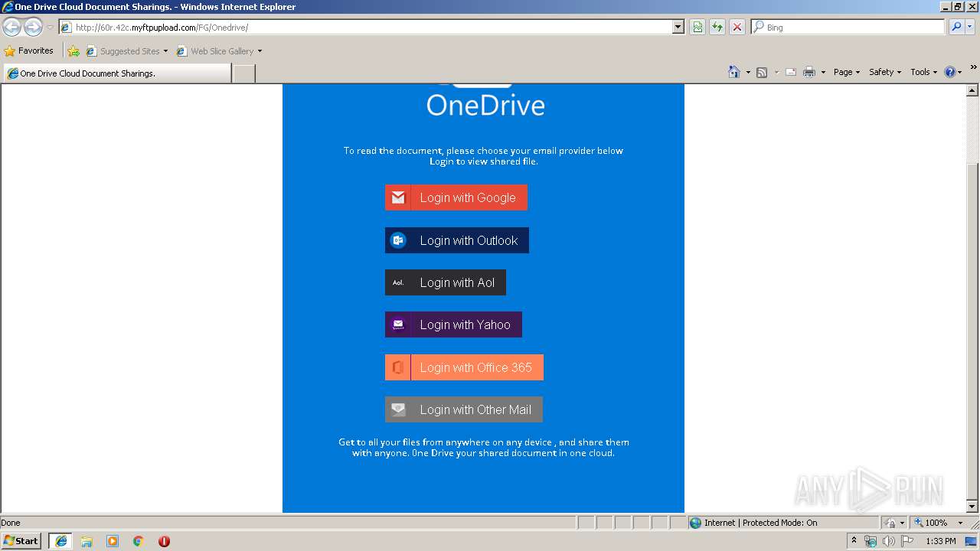Open the Tools menu dropdown
Viewport: 980px width, 551px height.
(923, 72)
